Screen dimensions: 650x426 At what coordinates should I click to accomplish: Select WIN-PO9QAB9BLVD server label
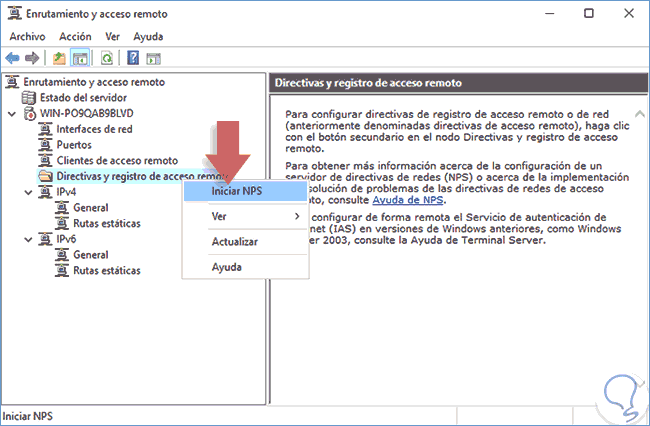87,113
